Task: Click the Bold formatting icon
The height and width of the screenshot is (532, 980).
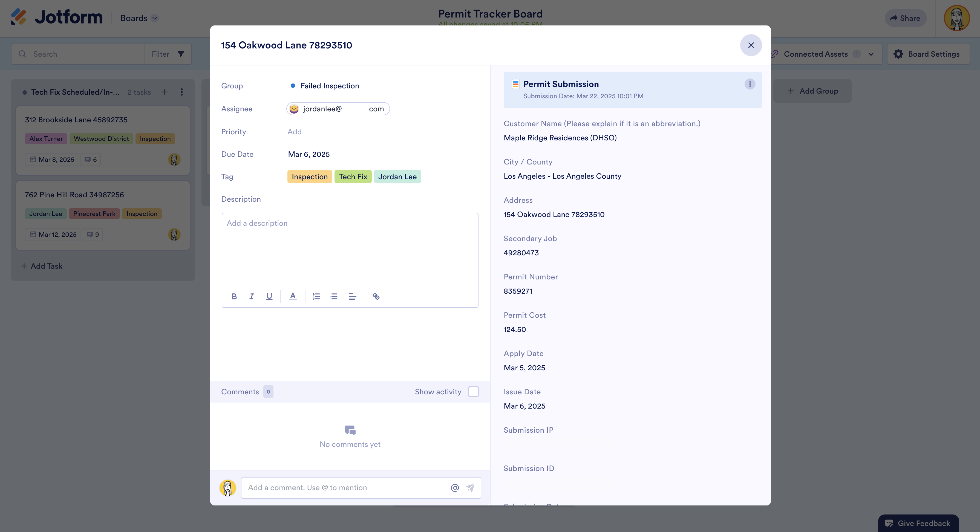Action: click(x=234, y=296)
